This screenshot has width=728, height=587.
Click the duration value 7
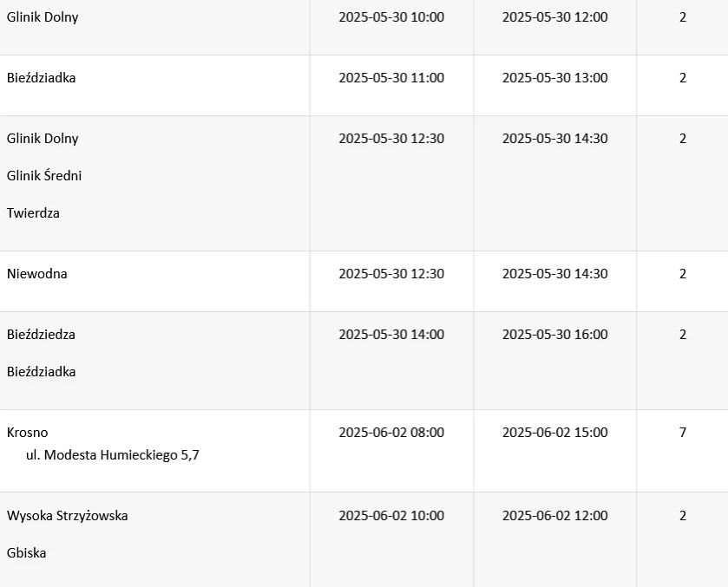coord(683,433)
